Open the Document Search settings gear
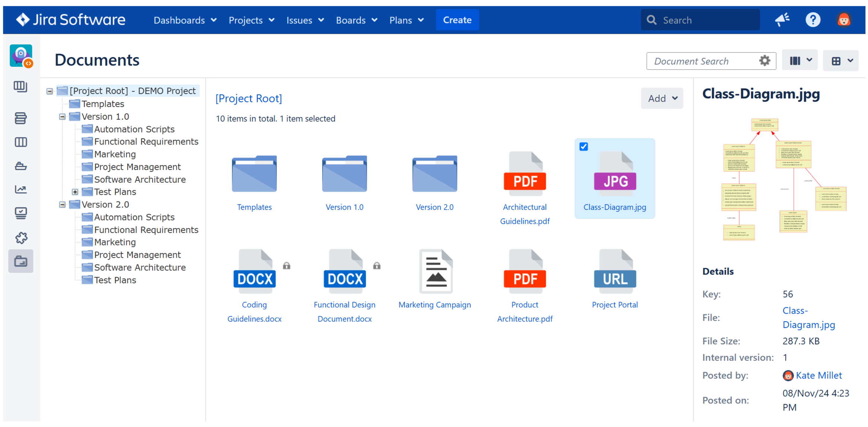The image size is (868, 427). (764, 61)
